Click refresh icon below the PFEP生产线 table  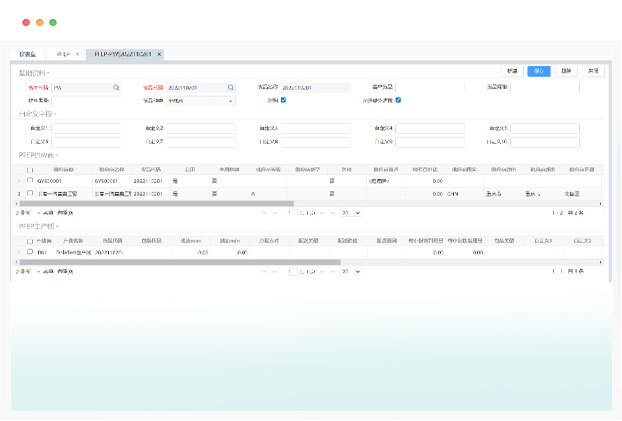(18, 272)
